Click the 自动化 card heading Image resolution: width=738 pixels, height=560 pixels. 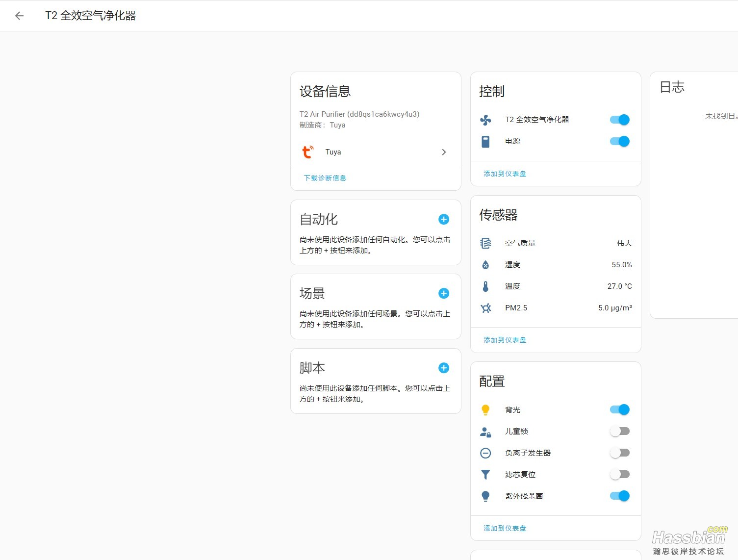[319, 219]
